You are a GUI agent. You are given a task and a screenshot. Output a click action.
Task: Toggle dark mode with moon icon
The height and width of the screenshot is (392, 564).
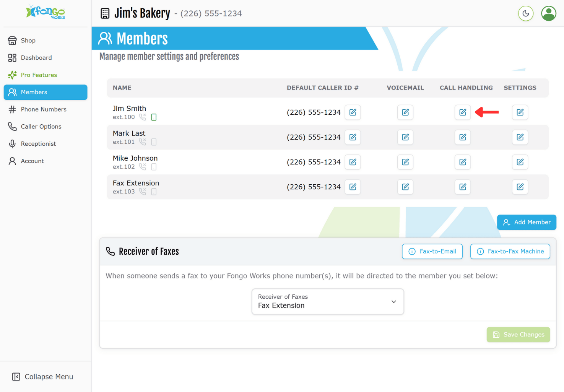coord(525,13)
